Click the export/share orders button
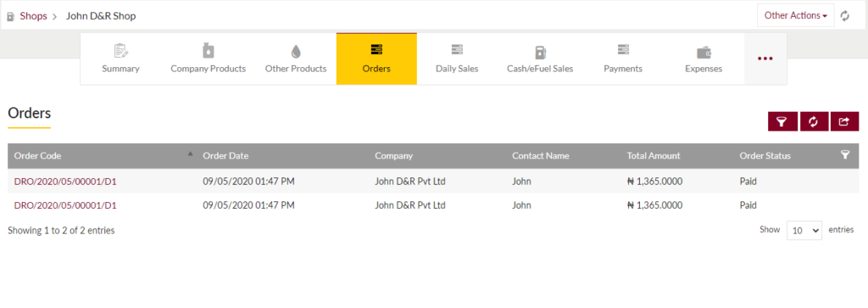Screen dimensions: 868x308 844,122
